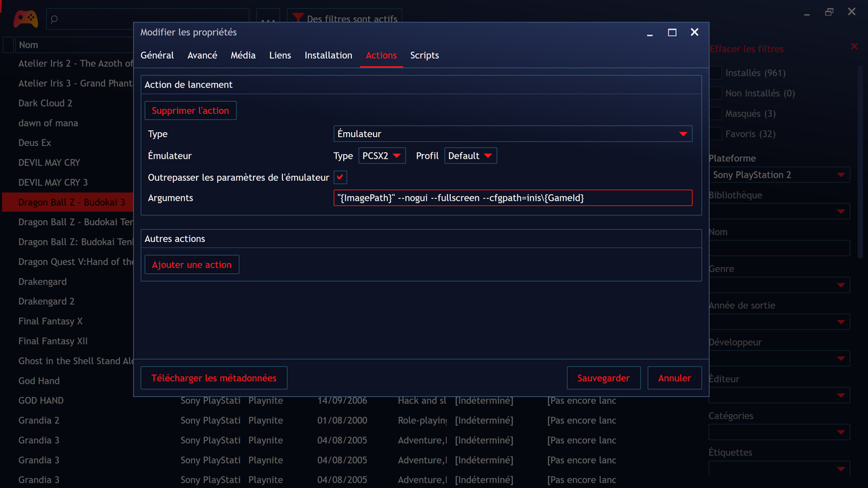The height and width of the screenshot is (488, 868).
Task: Click into the Arguments text field
Action: coord(513,198)
